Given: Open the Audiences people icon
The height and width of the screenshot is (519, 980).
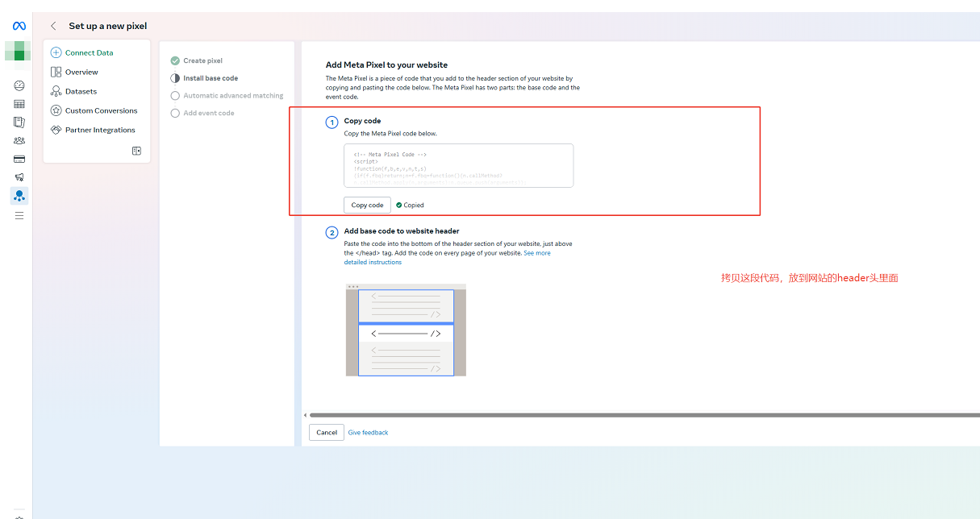Looking at the screenshot, I should tap(19, 140).
